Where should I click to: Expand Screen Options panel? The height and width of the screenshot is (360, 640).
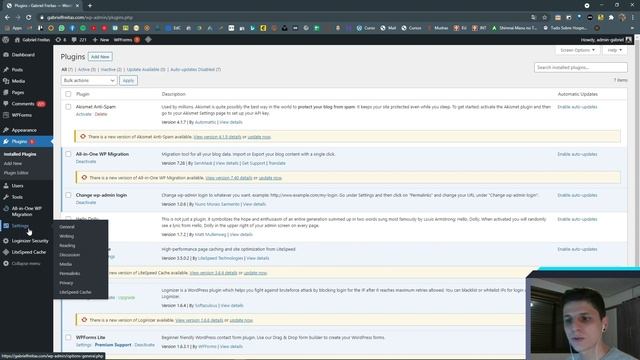click(578, 50)
